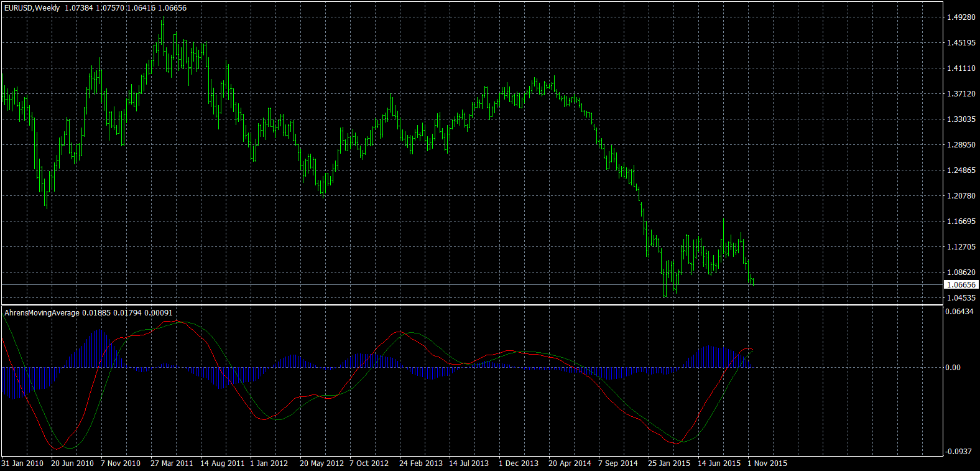The image size is (980, 471).
Task: Click price axis label 1.33035
Action: (961, 119)
